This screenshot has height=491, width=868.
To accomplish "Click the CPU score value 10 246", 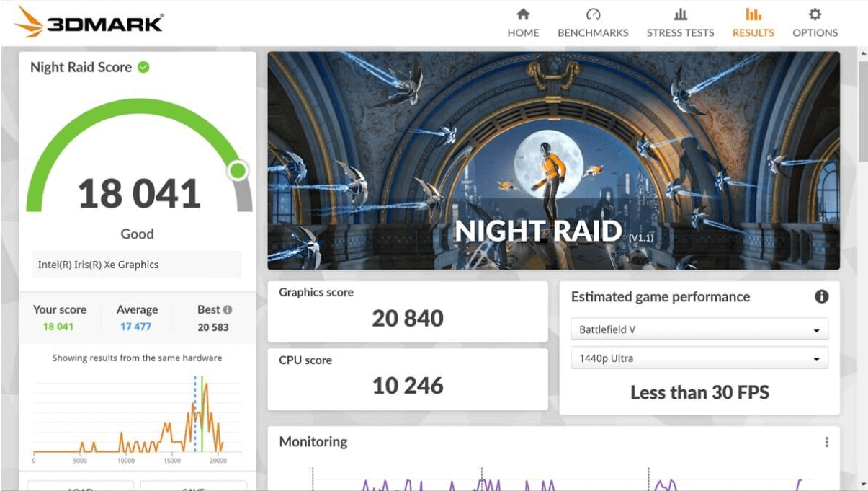I will (x=408, y=386).
